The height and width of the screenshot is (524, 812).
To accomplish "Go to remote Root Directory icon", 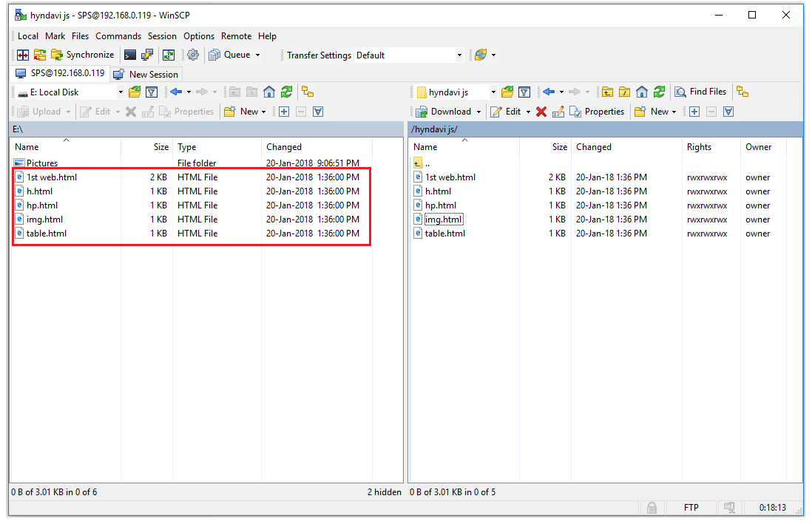I will (625, 92).
